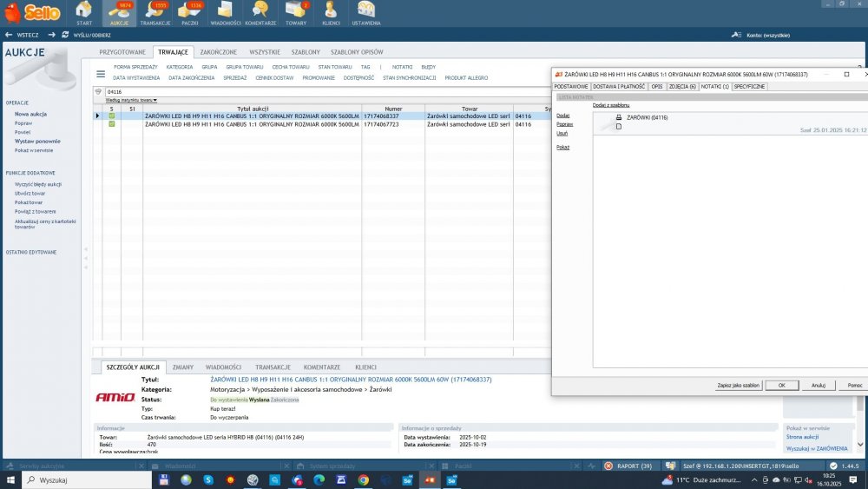Expand the 'Według instynktu towaru' search dropdown

131,100
